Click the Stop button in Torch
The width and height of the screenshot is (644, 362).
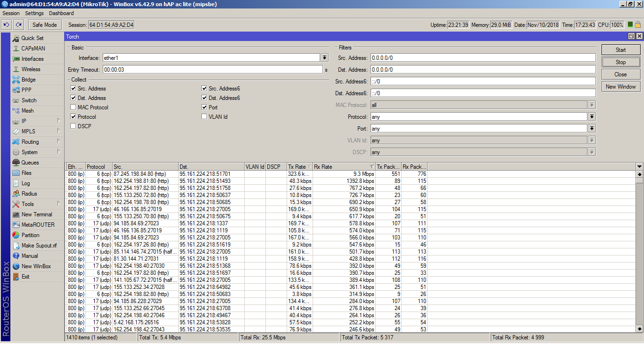point(621,62)
